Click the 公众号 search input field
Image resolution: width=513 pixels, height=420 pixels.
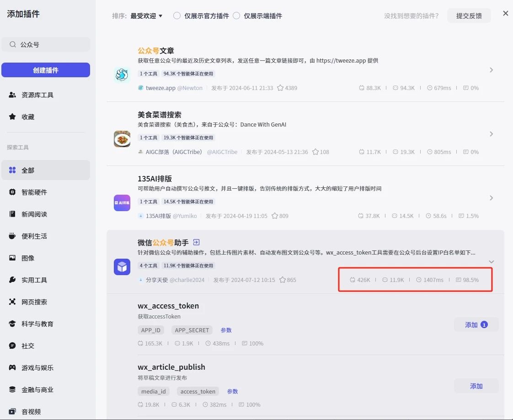(46, 44)
